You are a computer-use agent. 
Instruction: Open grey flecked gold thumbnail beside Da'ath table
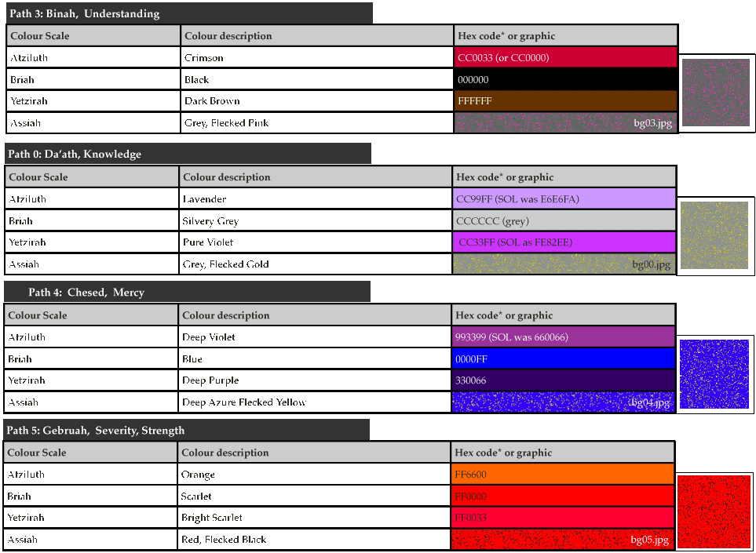point(714,235)
